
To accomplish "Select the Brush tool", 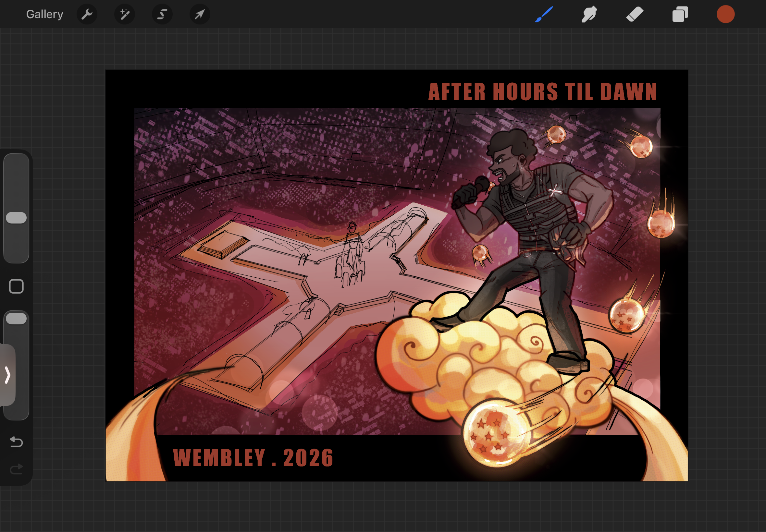I will click(x=544, y=14).
